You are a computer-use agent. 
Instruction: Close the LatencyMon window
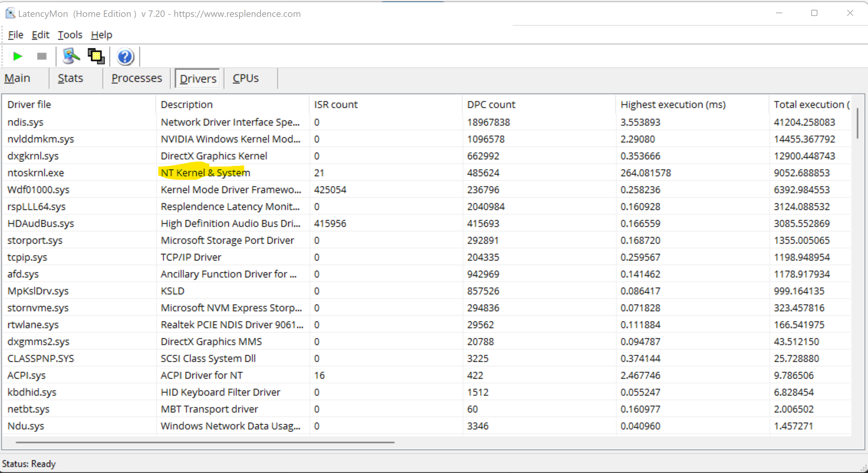pos(850,13)
